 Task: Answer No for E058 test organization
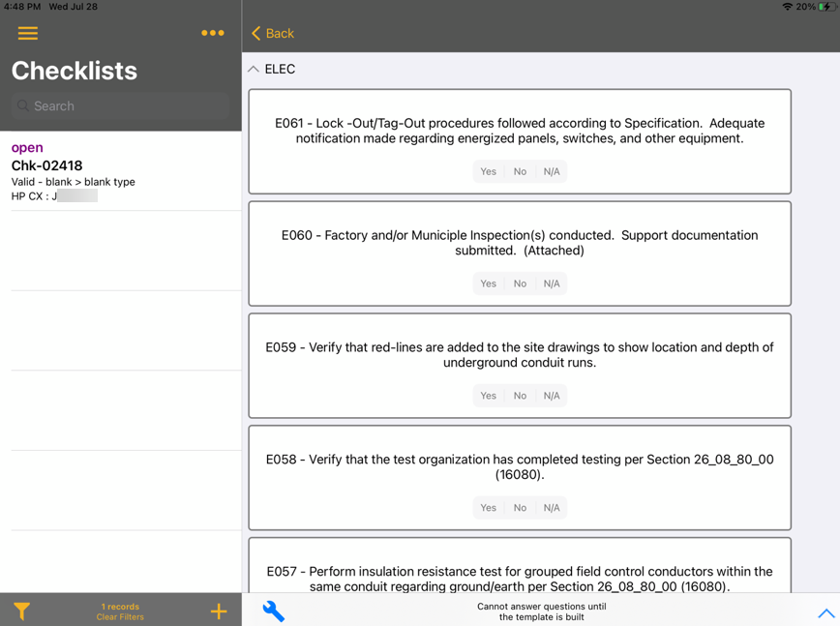click(520, 507)
